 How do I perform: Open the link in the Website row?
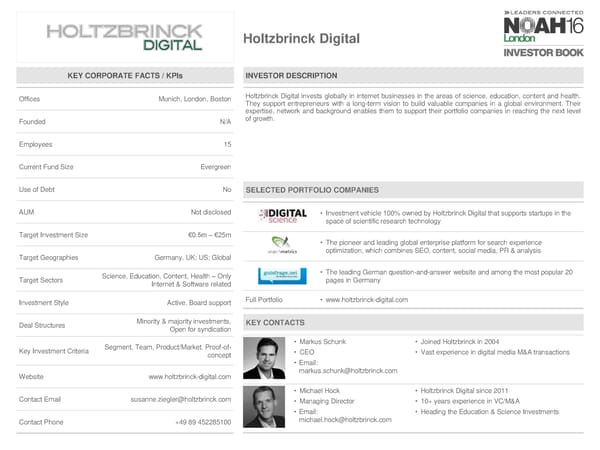click(189, 377)
